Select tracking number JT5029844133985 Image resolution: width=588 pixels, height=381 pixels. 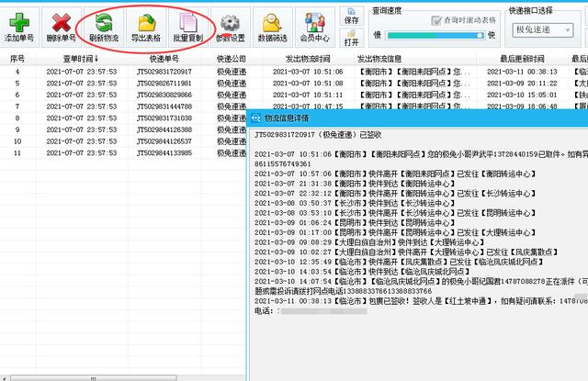[x=164, y=152]
